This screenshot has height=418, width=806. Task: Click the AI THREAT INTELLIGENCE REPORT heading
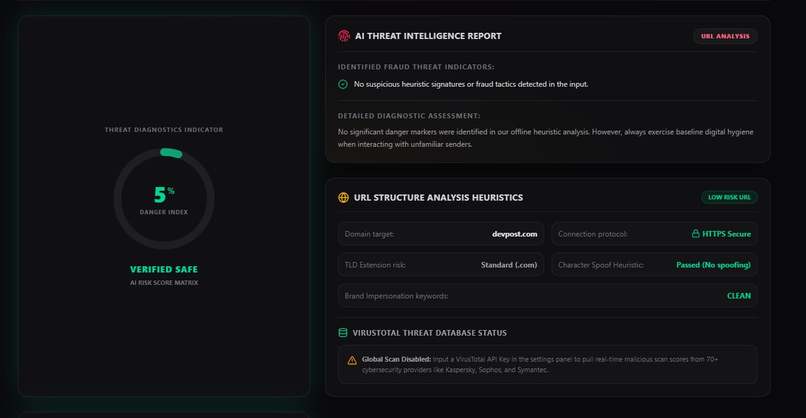coord(428,36)
